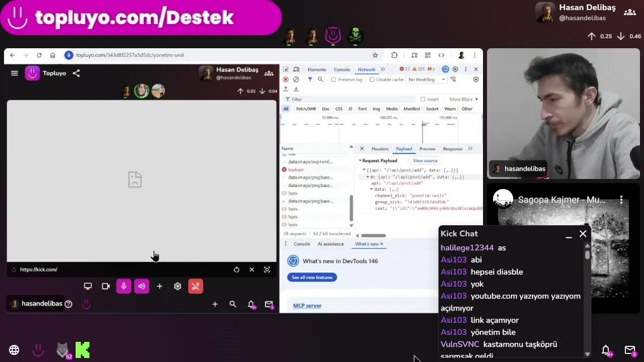Open the Topluyo hamburger menu in browser

[15, 73]
